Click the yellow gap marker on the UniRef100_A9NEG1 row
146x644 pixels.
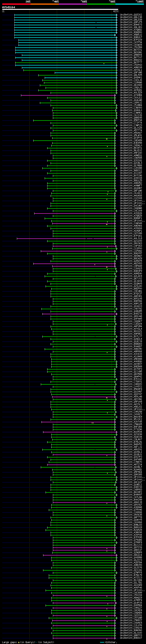point(107,156)
